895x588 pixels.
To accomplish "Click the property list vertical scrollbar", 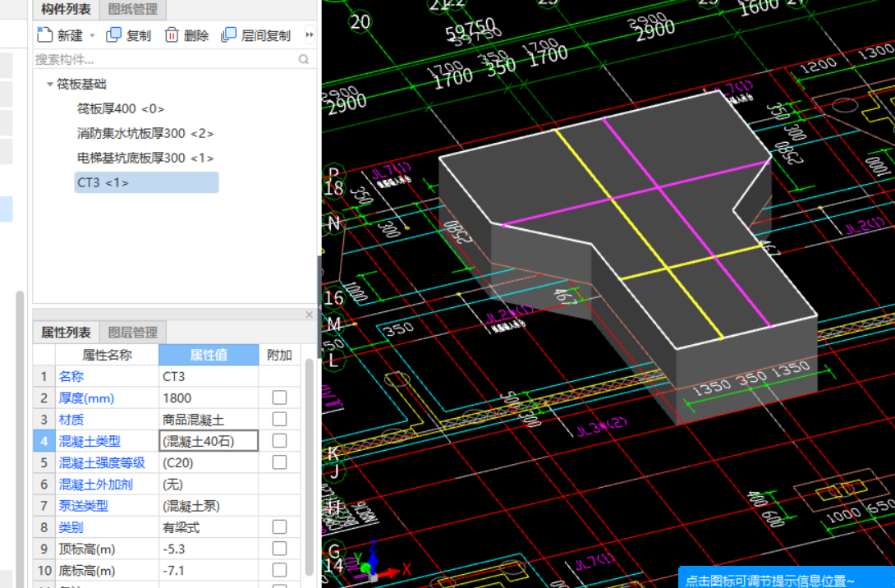I will (309, 466).
